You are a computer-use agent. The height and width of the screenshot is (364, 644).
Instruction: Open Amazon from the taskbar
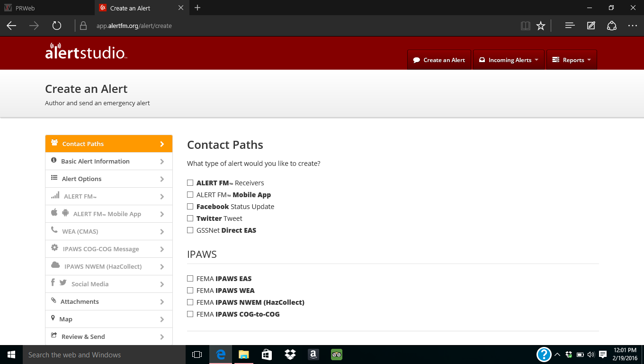(313, 355)
